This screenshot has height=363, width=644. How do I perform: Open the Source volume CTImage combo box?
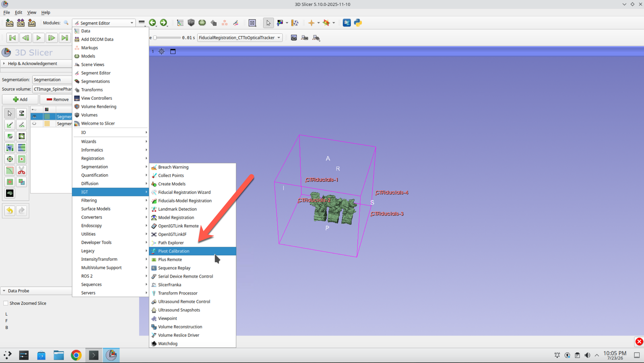pyautogui.click(x=52, y=89)
